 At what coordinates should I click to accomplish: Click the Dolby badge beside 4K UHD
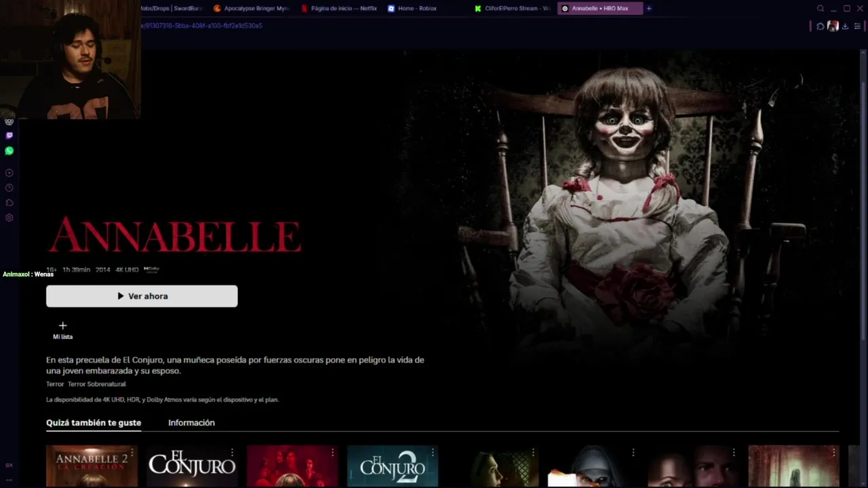pos(151,269)
